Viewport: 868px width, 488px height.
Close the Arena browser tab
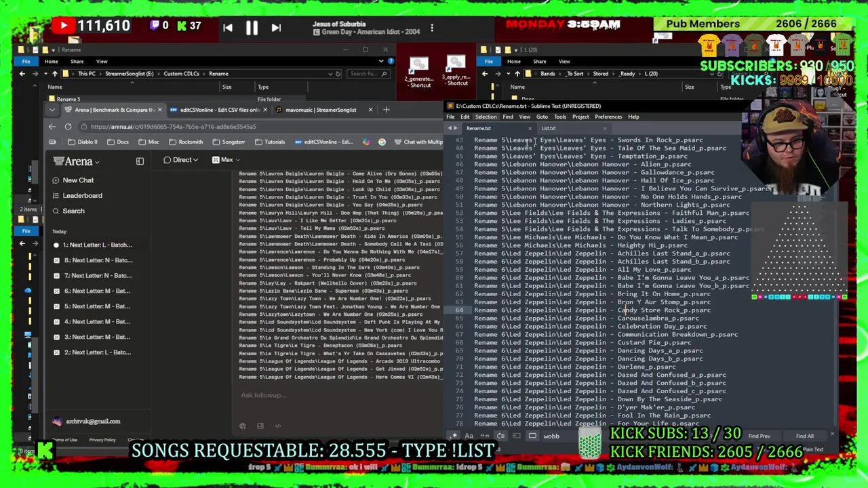[159, 110]
